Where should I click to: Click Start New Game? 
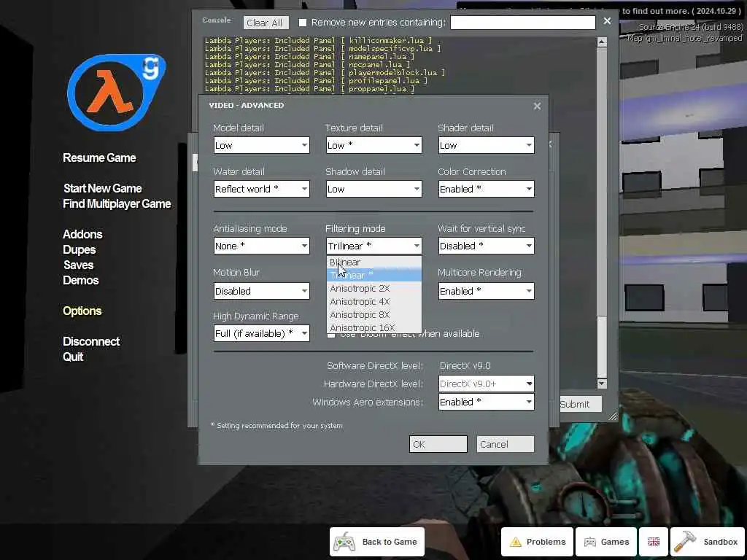click(x=102, y=188)
